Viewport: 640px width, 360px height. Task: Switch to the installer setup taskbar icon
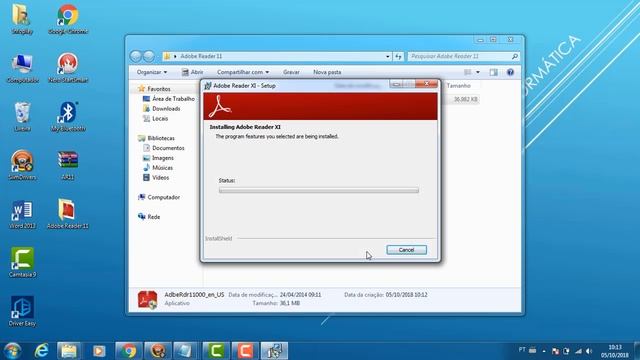(274, 351)
